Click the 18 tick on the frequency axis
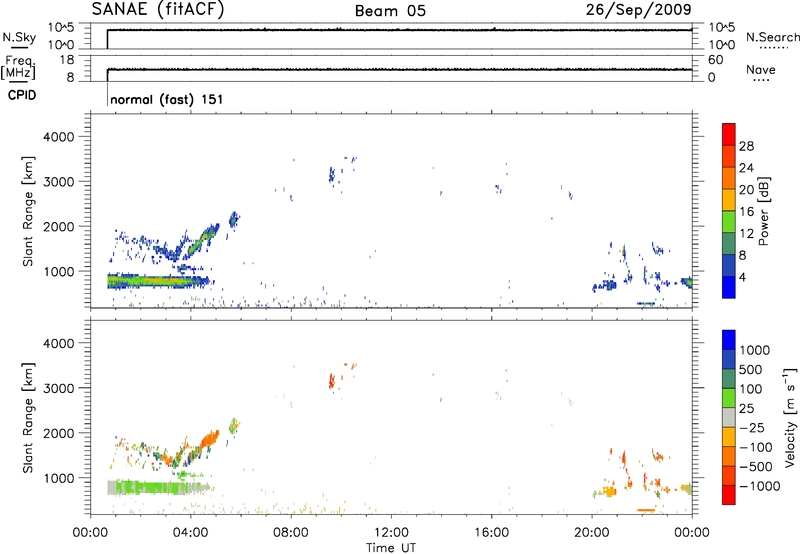Viewport: 800px width, 554px height. click(66, 60)
